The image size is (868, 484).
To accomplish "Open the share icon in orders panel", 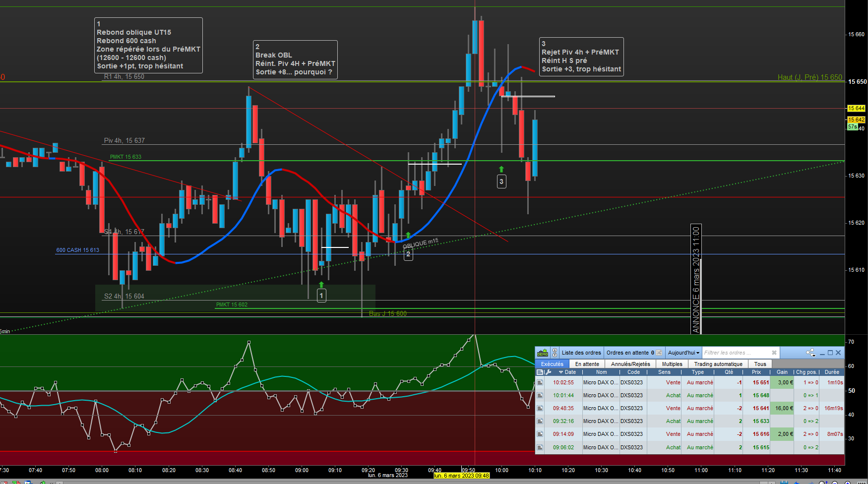I will (x=810, y=353).
